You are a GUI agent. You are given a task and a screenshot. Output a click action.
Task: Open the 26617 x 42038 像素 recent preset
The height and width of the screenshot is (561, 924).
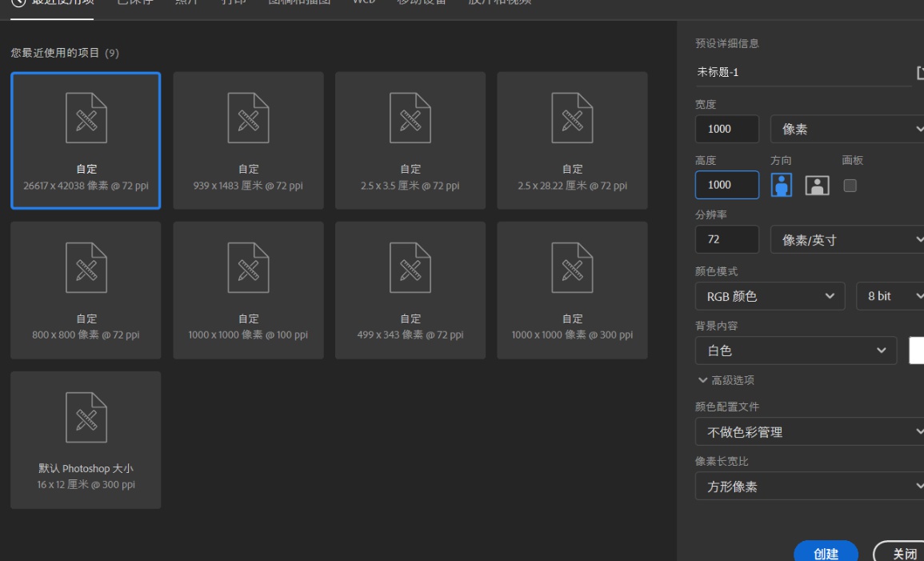(86, 140)
